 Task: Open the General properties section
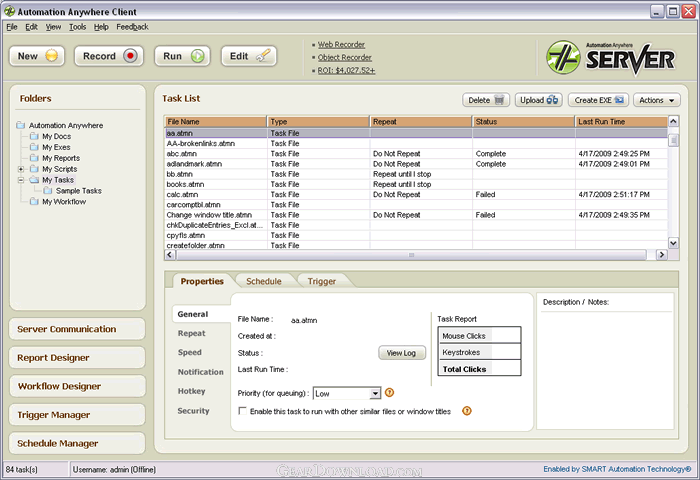[193, 314]
